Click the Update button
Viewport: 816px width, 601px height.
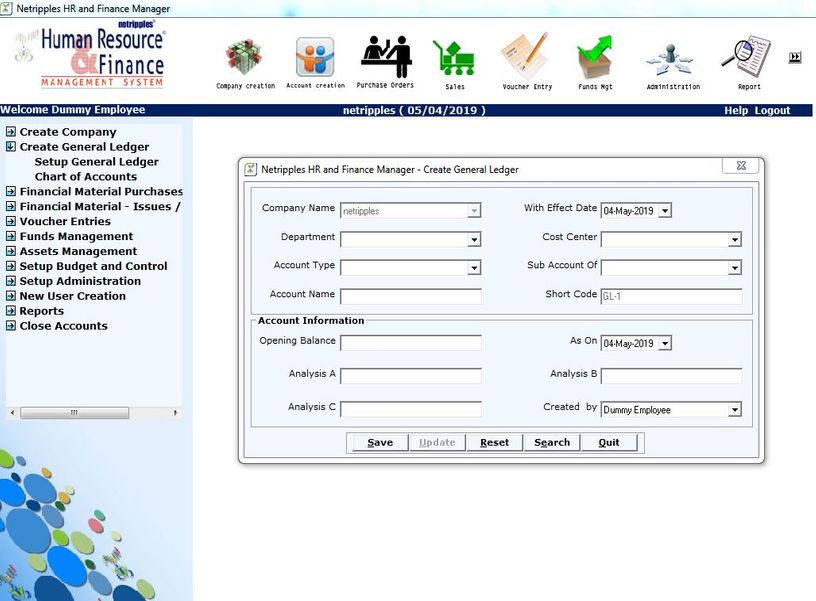pyautogui.click(x=437, y=443)
